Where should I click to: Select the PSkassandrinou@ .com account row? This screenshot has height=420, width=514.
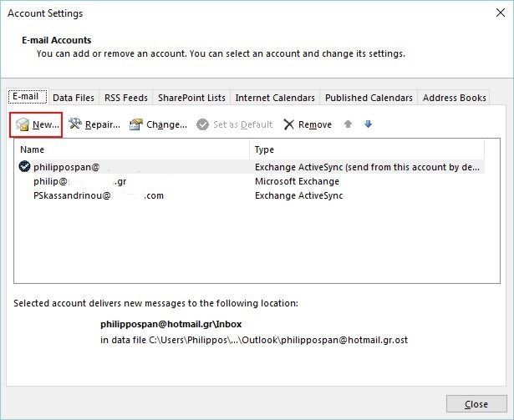pos(249,195)
